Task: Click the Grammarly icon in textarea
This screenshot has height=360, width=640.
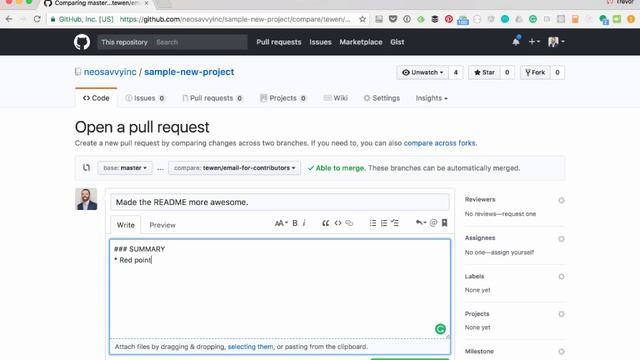Action: [440, 329]
